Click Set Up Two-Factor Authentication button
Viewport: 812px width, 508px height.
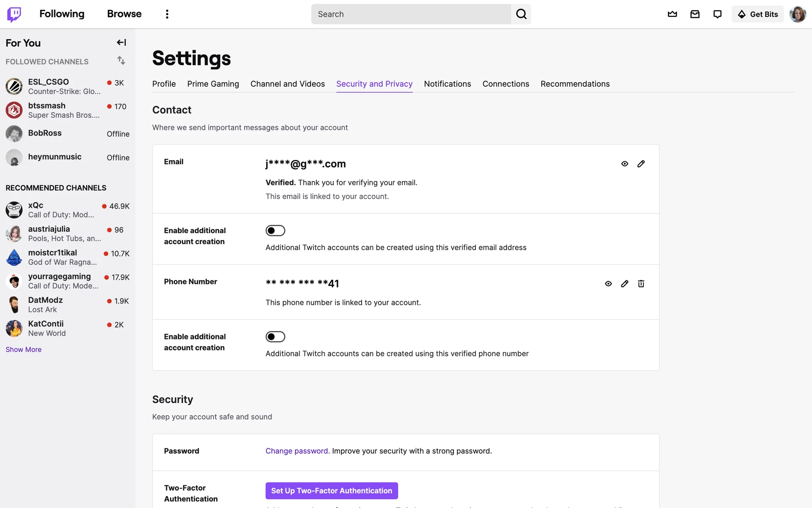[332, 491]
